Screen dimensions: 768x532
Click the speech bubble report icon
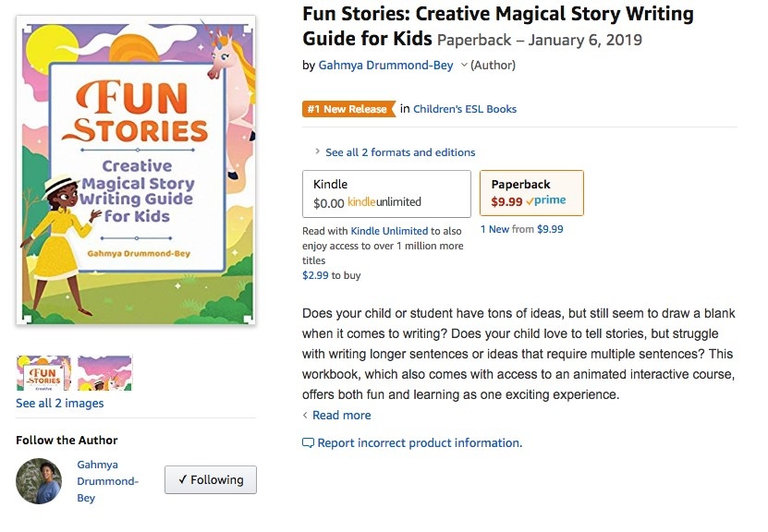click(x=308, y=443)
